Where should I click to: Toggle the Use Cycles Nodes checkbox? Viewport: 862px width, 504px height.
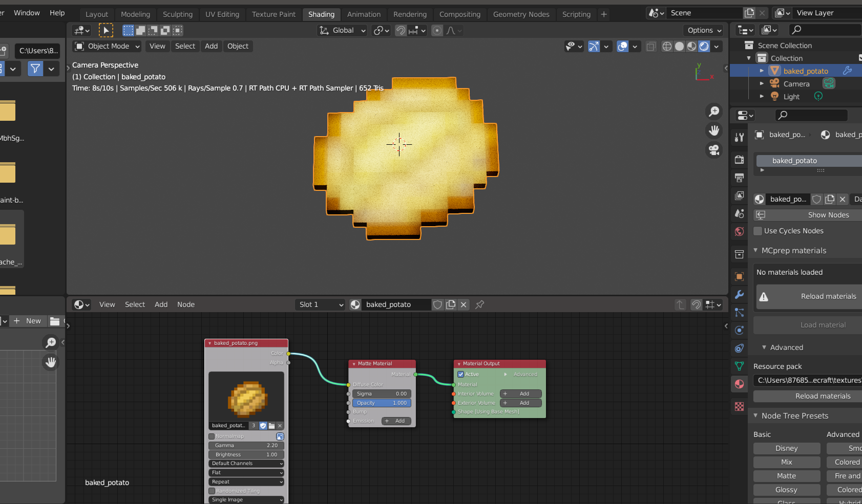[x=758, y=231]
